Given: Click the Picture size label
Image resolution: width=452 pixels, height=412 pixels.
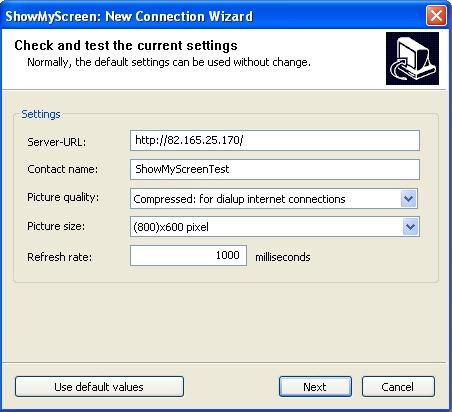Looking at the screenshot, I should (56, 226).
